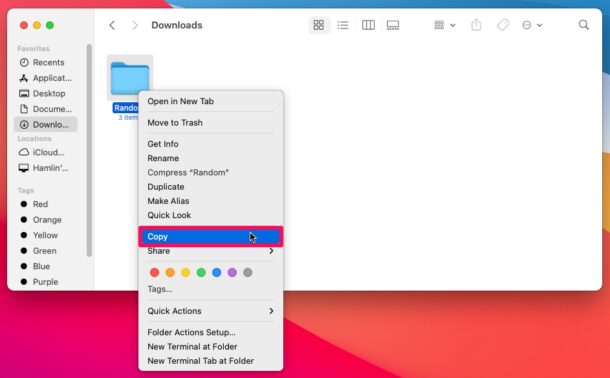This screenshot has height=378, width=610.
Task: Choose Tags… in the context menu
Action: [x=160, y=289]
